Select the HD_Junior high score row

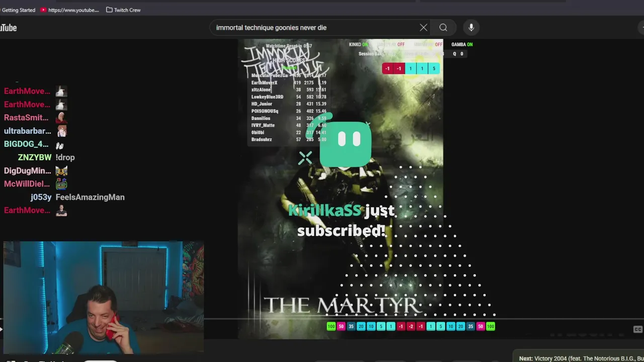coord(289,104)
